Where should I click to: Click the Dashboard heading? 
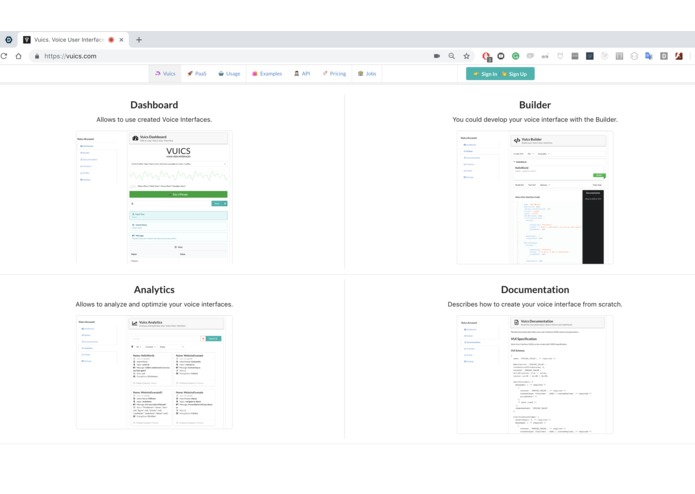point(154,105)
